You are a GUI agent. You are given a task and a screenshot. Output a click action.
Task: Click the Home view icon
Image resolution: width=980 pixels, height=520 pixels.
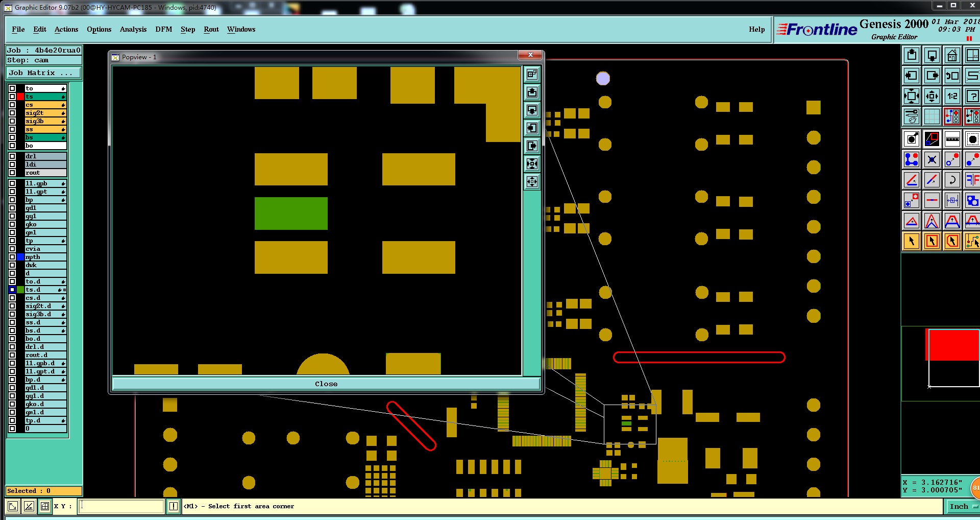952,55
